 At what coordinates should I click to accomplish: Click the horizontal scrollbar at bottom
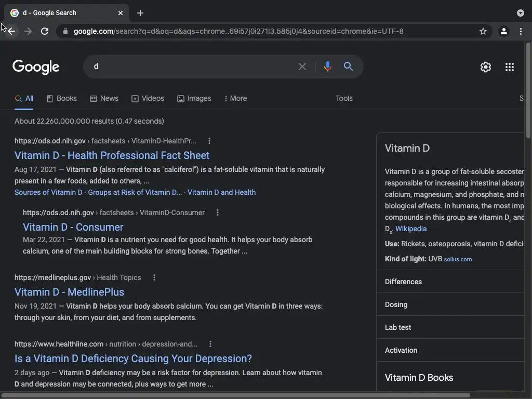(x=236, y=395)
